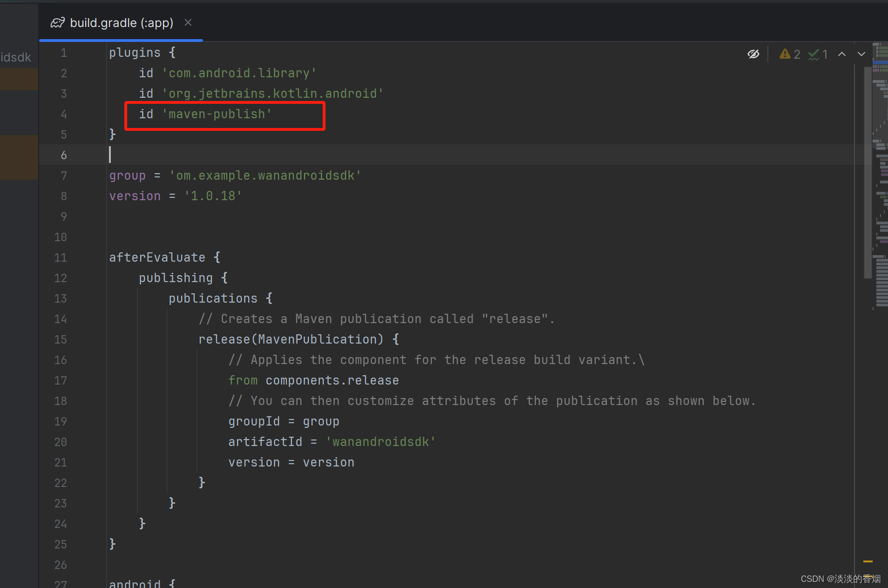Click the group value 'om.example.wanandroidsdk'
This screenshot has width=888, height=588.
(265, 176)
